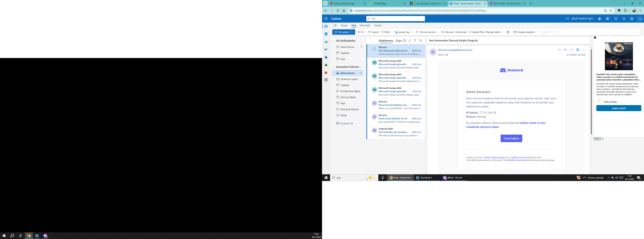Open the OneNote feed icon in header

coord(608,18)
